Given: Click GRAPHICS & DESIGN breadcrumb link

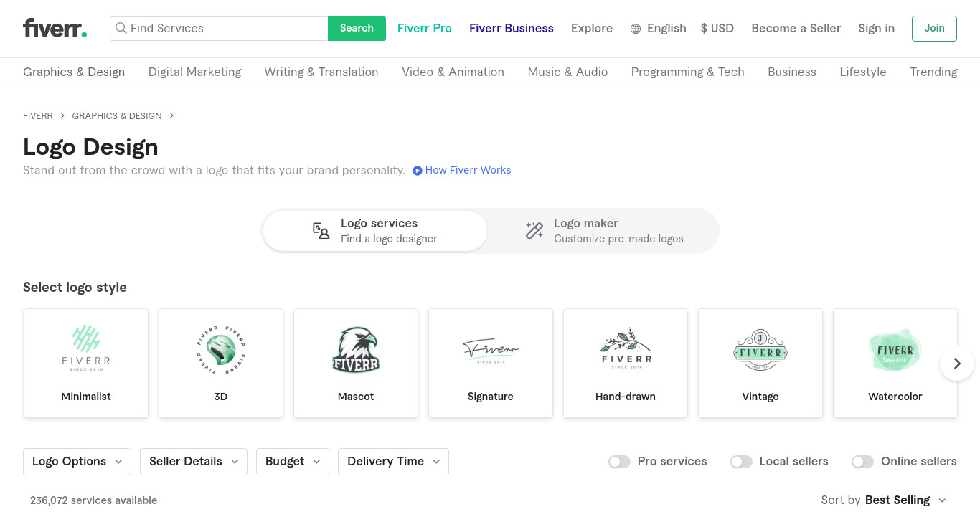Looking at the screenshot, I should (x=117, y=116).
